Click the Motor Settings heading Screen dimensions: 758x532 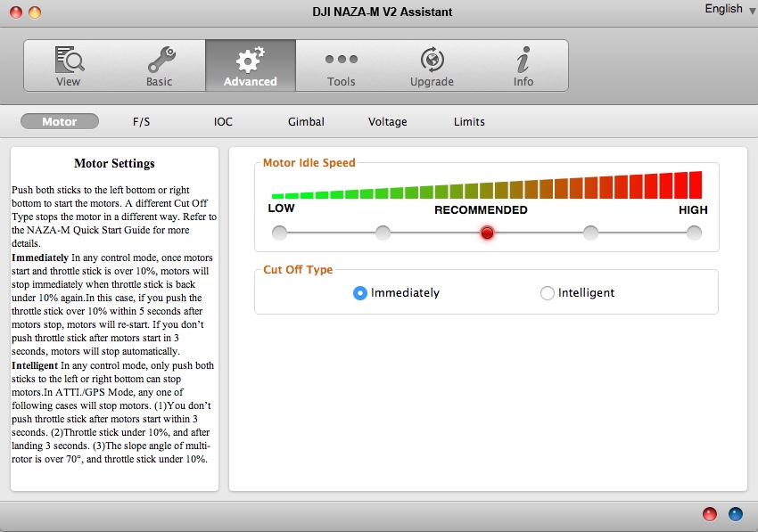[114, 163]
